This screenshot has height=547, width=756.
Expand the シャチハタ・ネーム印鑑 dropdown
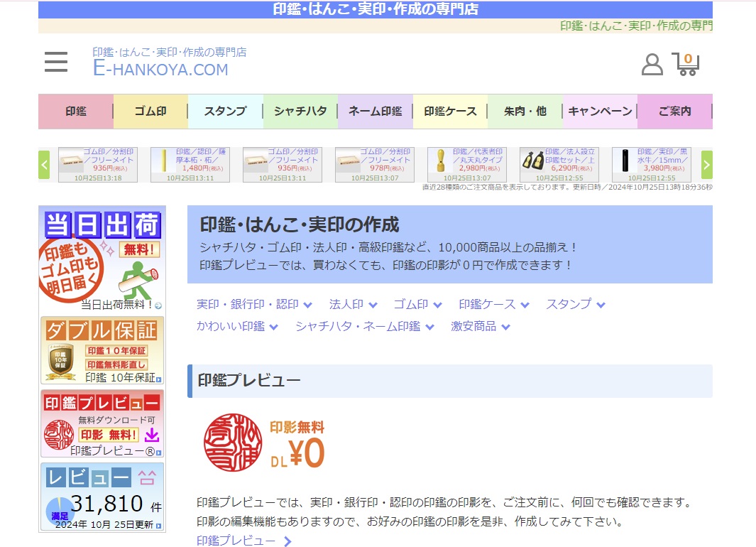pos(365,327)
